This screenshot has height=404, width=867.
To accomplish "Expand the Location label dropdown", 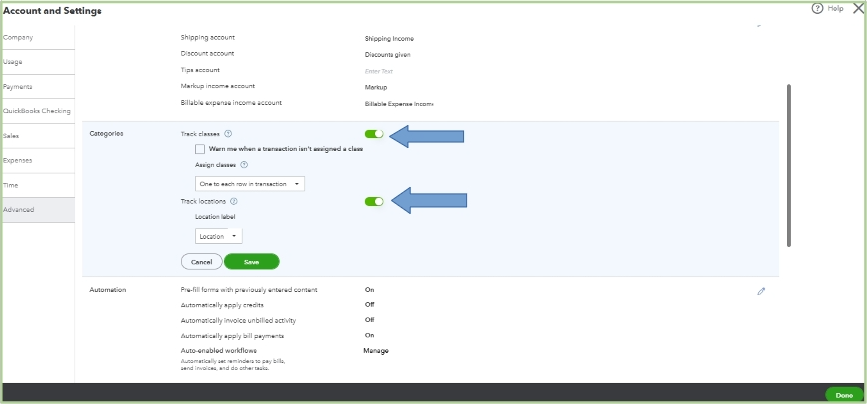I will click(218, 236).
